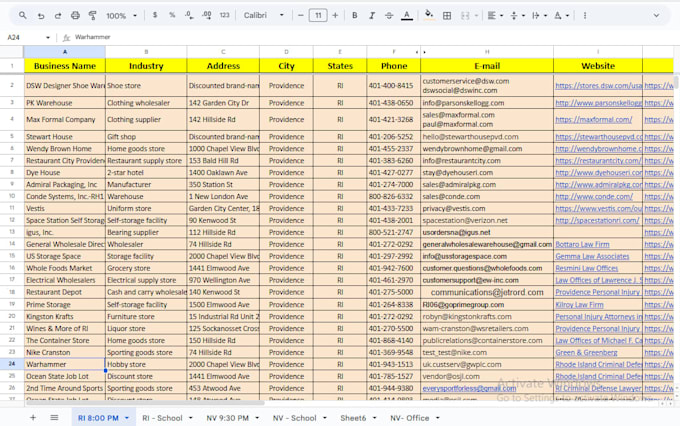Toggle bold formatting

click(354, 15)
